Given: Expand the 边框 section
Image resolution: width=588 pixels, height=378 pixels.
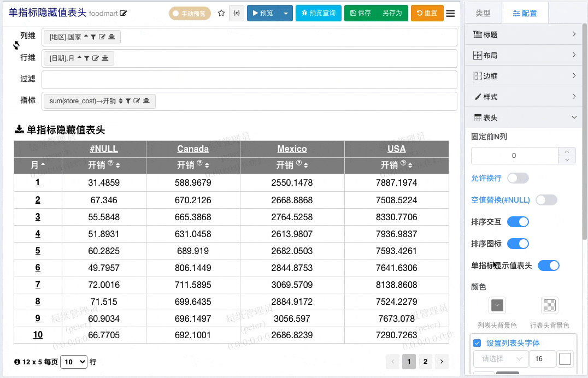Looking at the screenshot, I should (524, 76).
